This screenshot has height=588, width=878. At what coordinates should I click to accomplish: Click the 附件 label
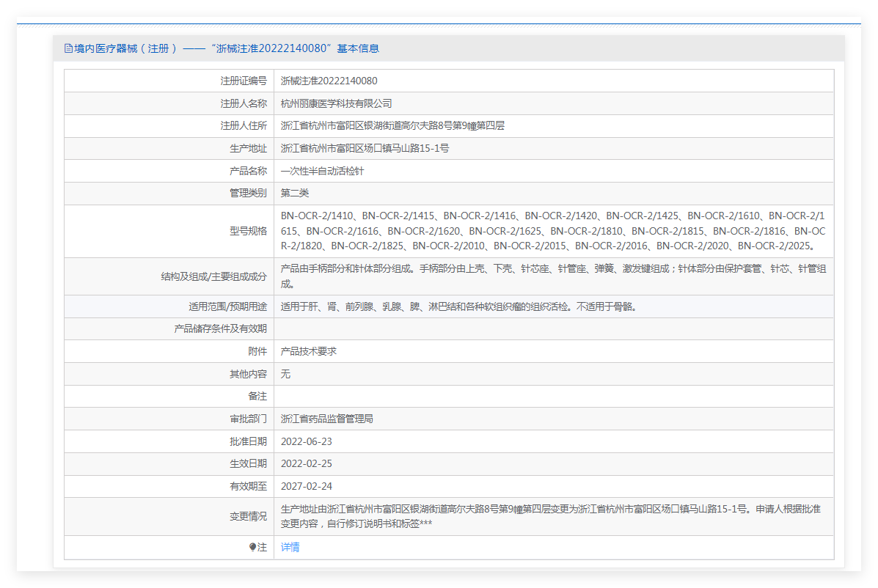(257, 351)
